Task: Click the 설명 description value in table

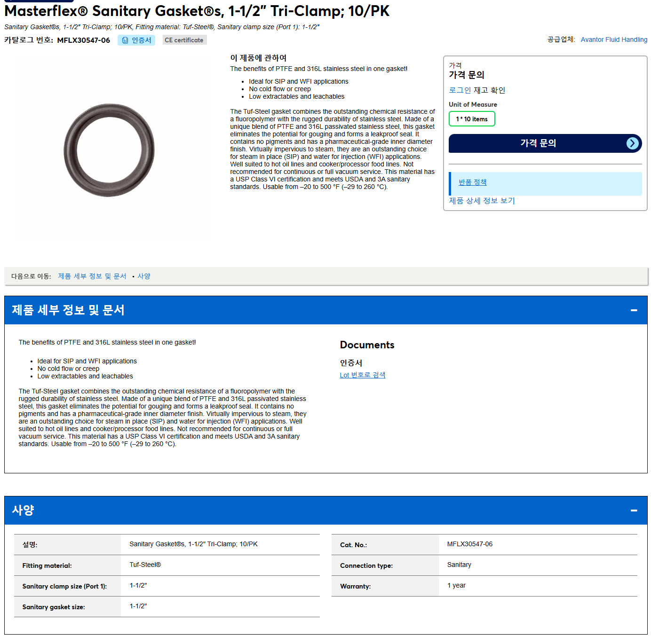Action: 193,544
